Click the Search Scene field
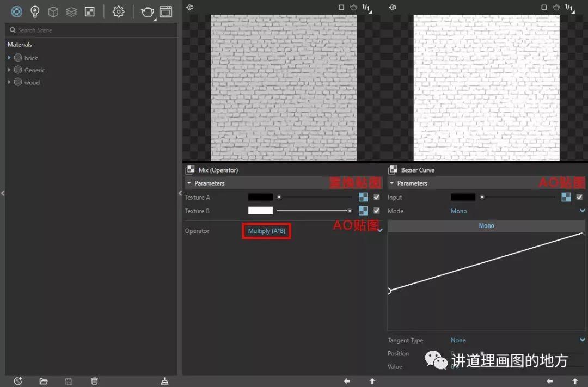 [x=91, y=30]
